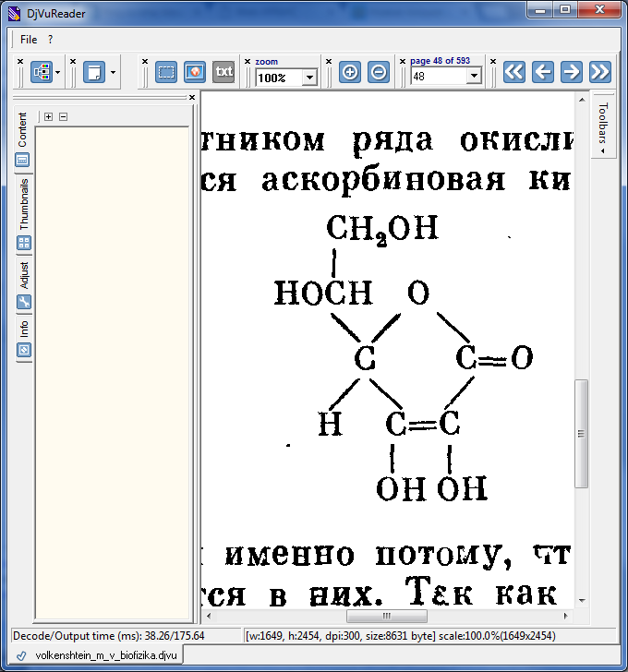Go to the first page
Viewport: 628px width, 672px height.
tap(514, 72)
